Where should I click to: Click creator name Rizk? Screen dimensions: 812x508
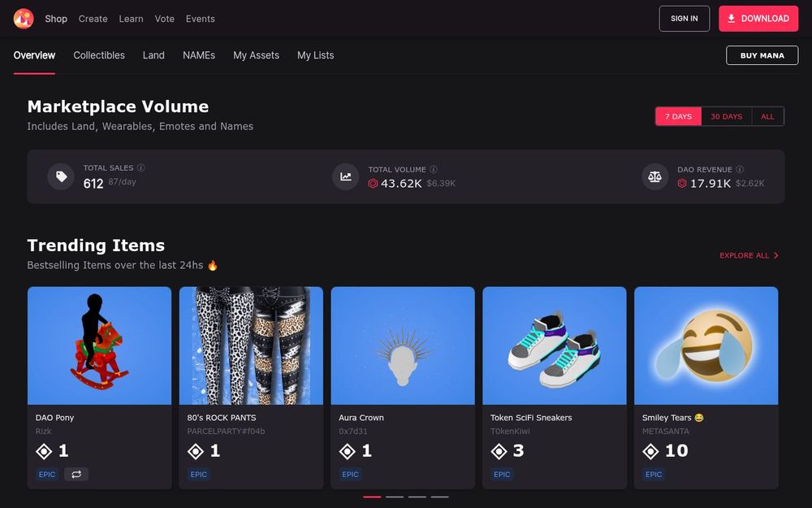point(44,432)
